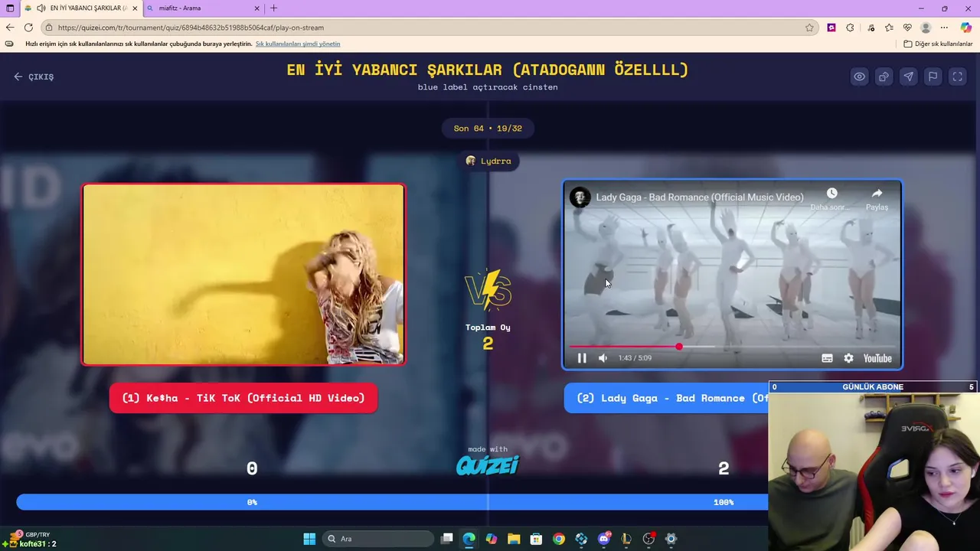Click Sık kullanılanları şimdi yönetin link
This screenshot has height=551, width=980.
(298, 44)
